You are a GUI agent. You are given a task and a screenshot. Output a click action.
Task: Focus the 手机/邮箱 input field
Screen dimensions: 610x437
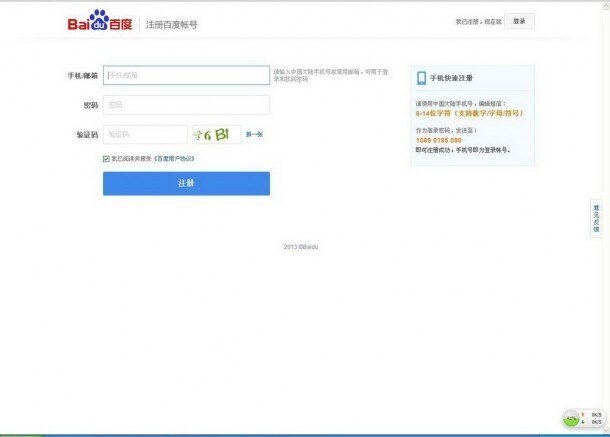click(186, 75)
